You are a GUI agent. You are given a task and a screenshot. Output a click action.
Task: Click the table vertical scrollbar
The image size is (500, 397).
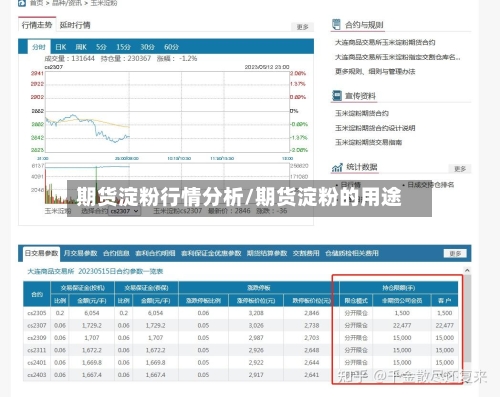coord(467,318)
